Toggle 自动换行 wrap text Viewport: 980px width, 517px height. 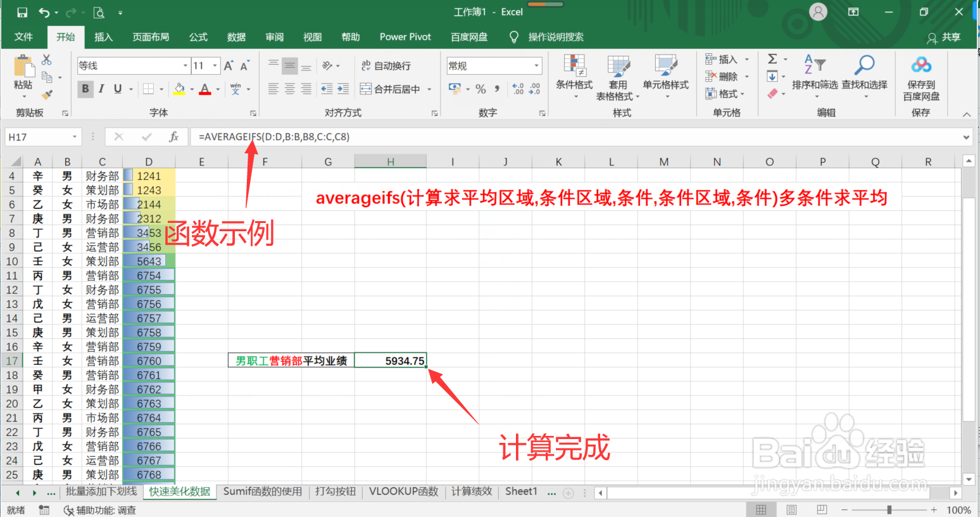point(386,65)
